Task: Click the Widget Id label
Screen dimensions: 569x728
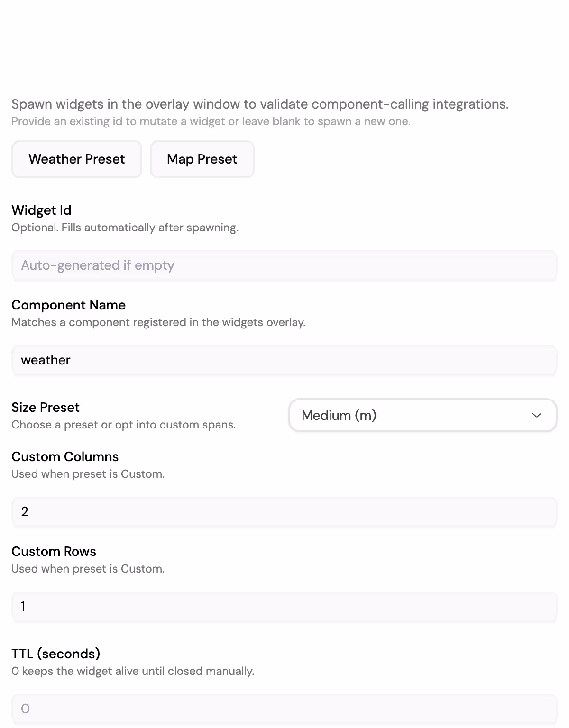Action: [x=41, y=210]
